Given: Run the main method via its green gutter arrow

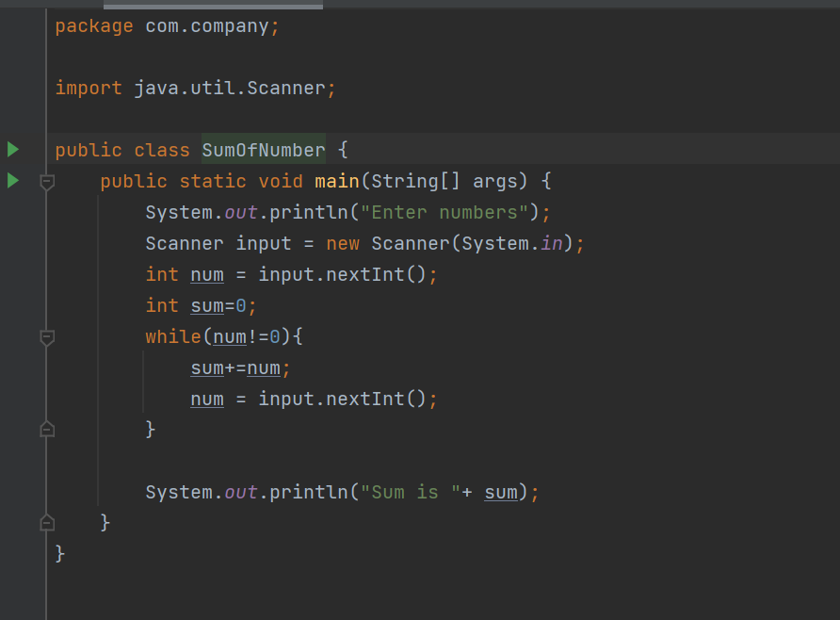Looking at the screenshot, I should pos(12,180).
